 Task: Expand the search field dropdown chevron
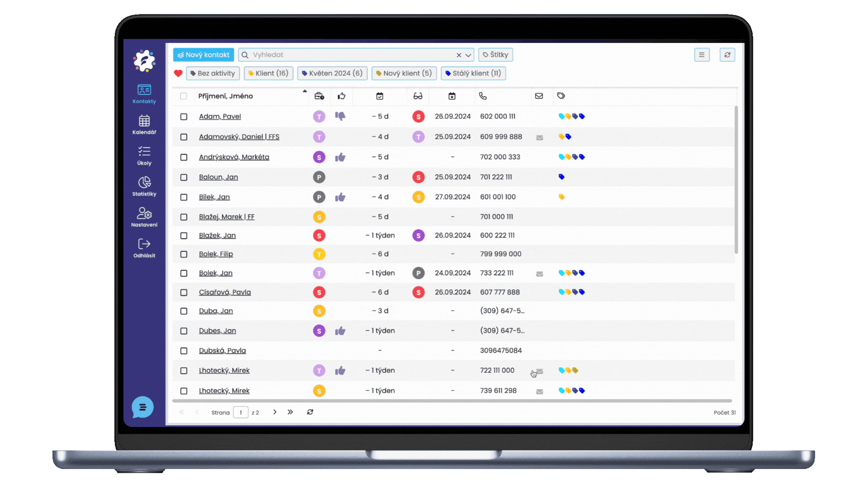[468, 55]
